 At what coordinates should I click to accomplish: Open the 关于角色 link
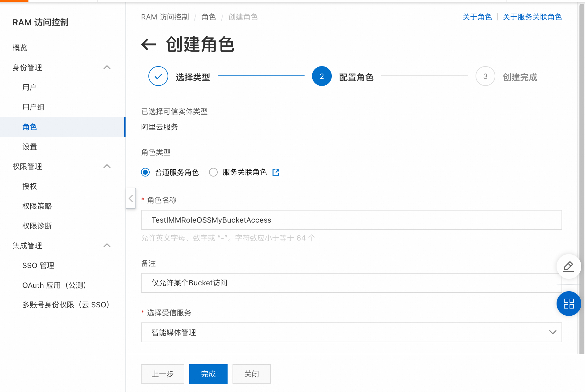click(x=477, y=17)
